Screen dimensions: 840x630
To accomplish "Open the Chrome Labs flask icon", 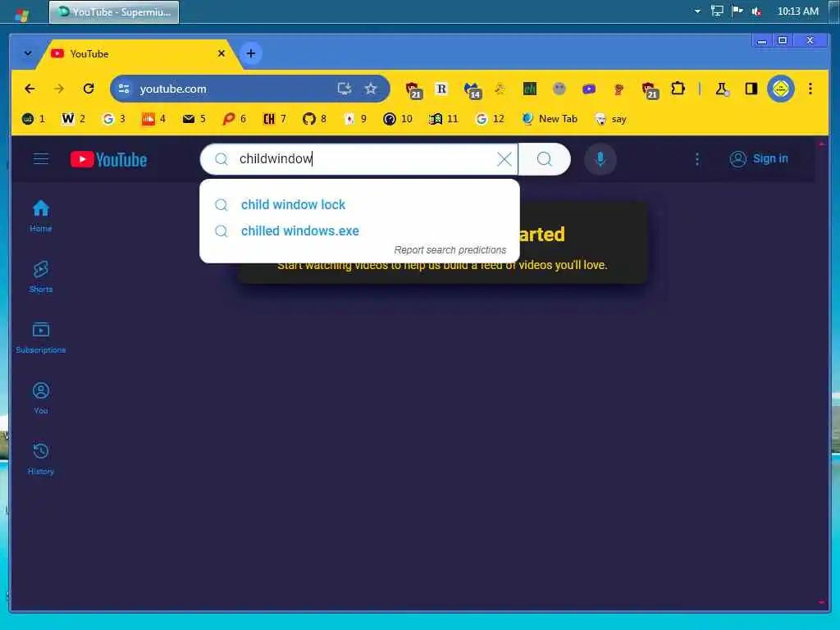I will coord(722,89).
